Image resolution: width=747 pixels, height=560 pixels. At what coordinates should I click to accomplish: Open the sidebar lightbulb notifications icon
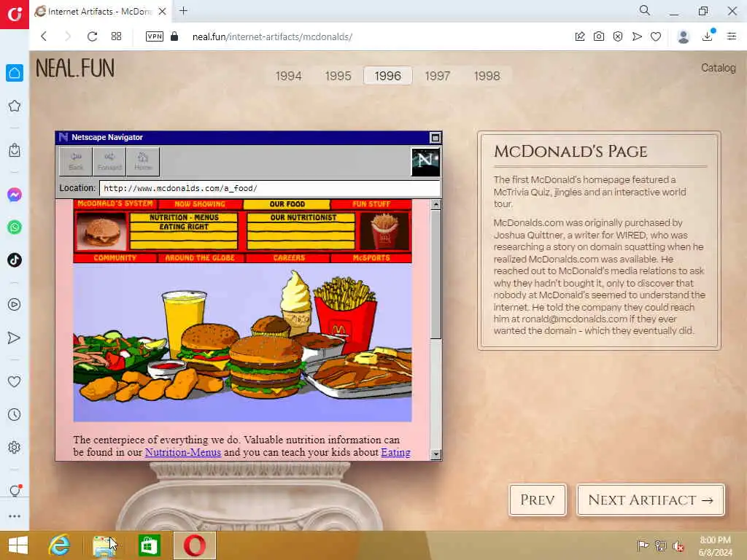tap(15, 491)
